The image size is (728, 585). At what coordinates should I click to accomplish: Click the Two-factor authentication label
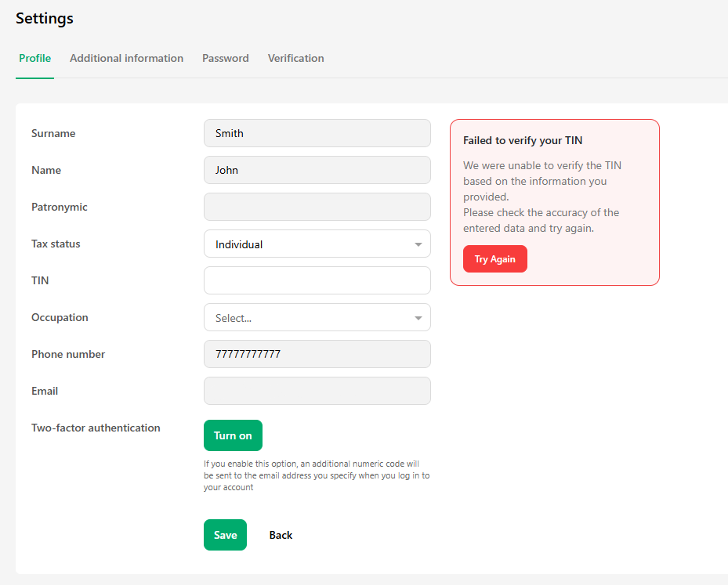[96, 428]
